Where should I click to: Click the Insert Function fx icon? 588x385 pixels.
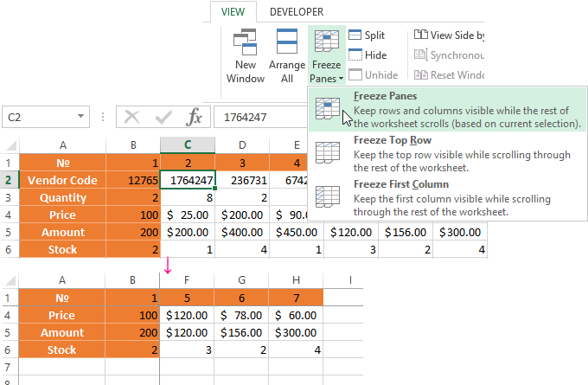click(195, 117)
